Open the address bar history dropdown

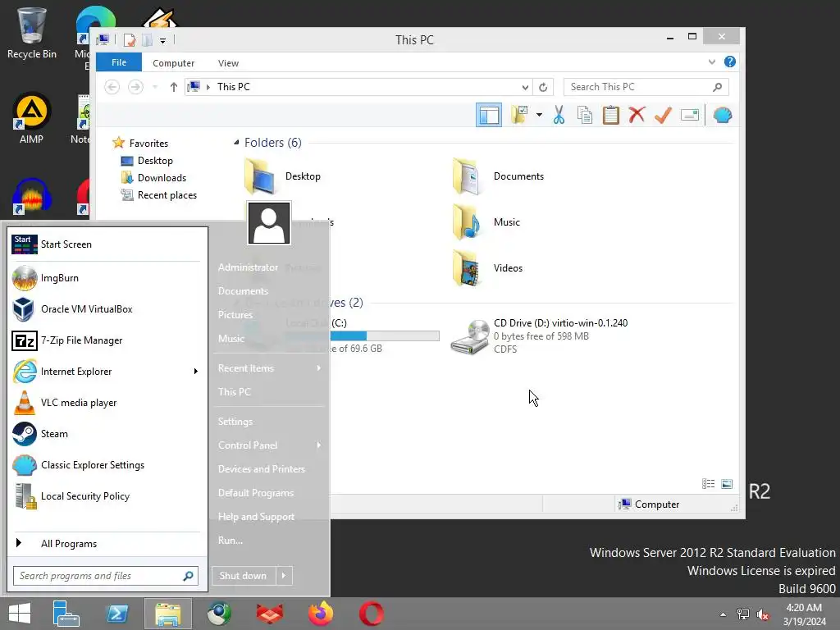point(525,87)
